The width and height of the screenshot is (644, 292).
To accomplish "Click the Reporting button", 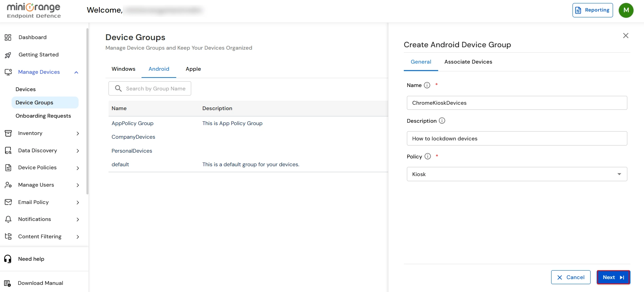I will 593,10.
